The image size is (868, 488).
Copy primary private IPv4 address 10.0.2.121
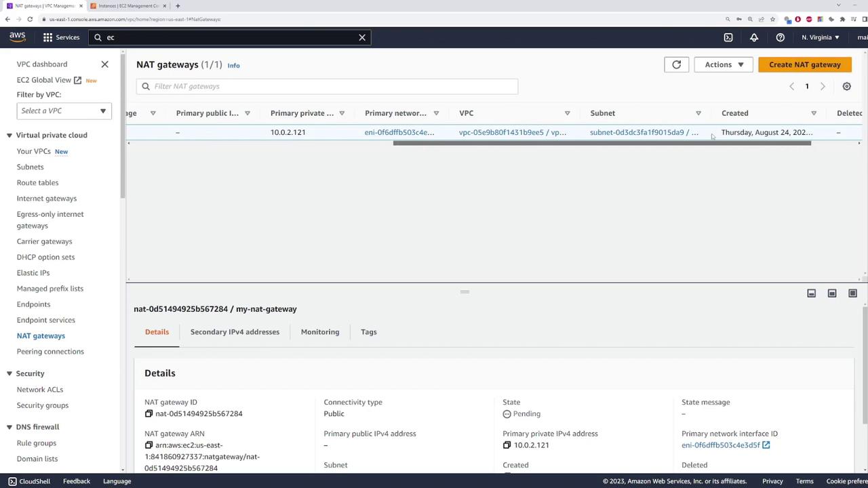(507, 445)
